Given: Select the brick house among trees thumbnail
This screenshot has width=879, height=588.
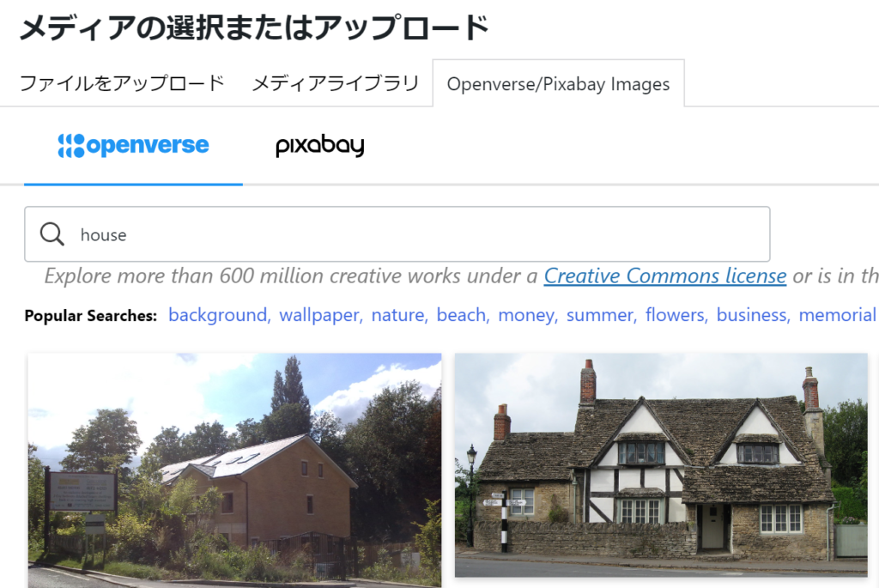Looking at the screenshot, I should click(x=235, y=470).
